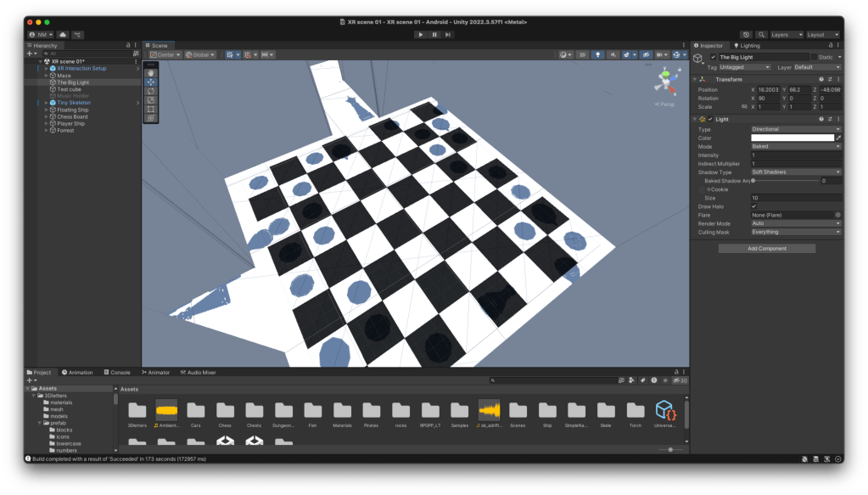Select the Rect transform tool
The width and height of the screenshot is (868, 495).
coord(151,109)
